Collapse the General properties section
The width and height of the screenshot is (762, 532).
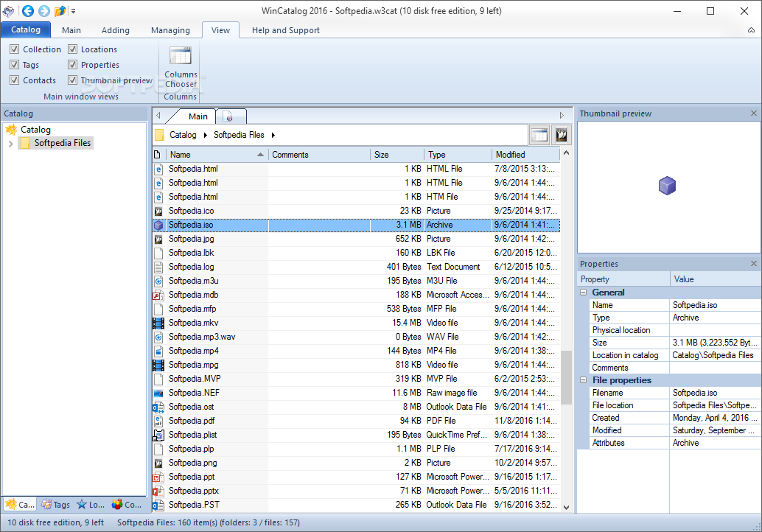(584, 293)
